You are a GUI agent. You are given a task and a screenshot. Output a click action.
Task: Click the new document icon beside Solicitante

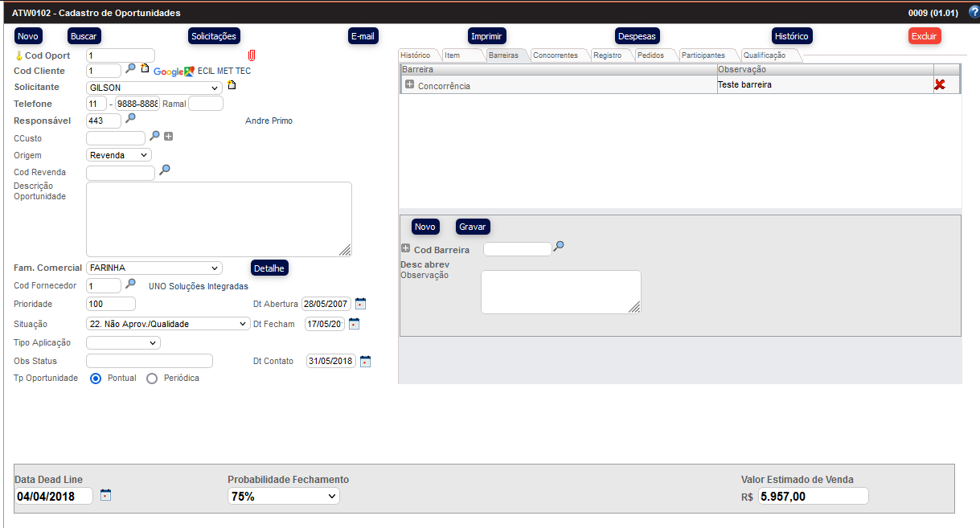tap(232, 85)
